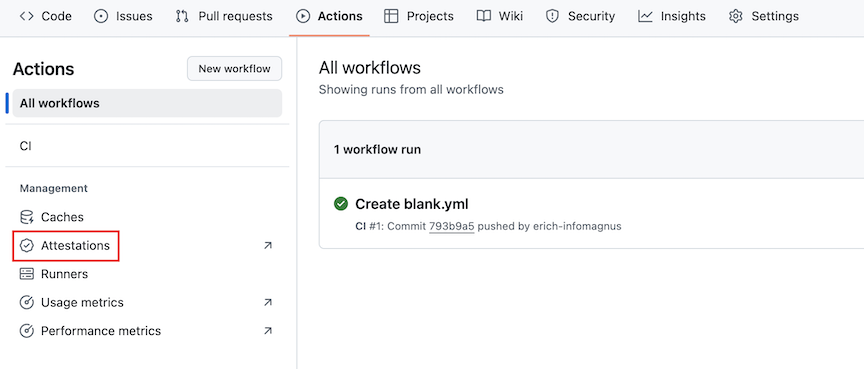Click the Management section label
This screenshot has width=864, height=369.
pos(54,188)
